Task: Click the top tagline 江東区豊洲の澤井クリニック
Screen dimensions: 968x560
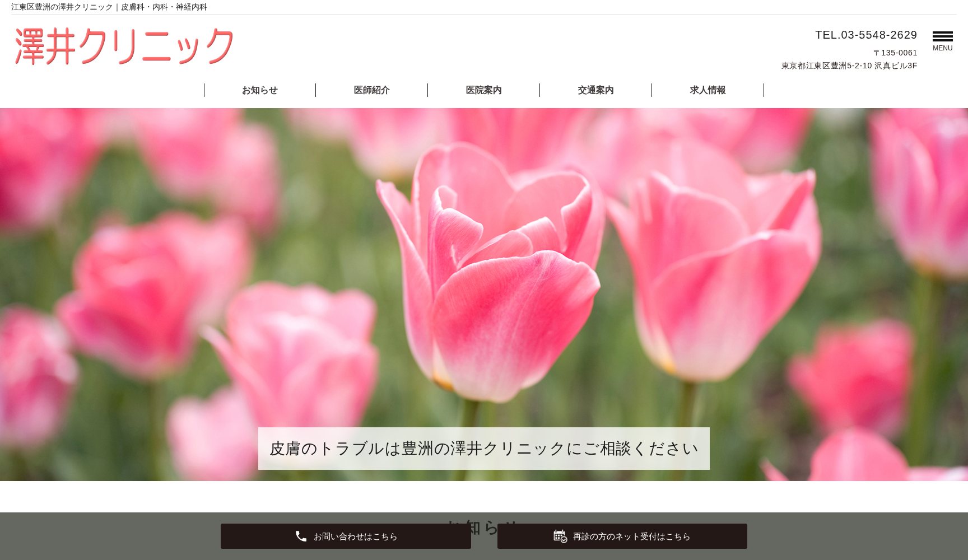Action: (109, 7)
